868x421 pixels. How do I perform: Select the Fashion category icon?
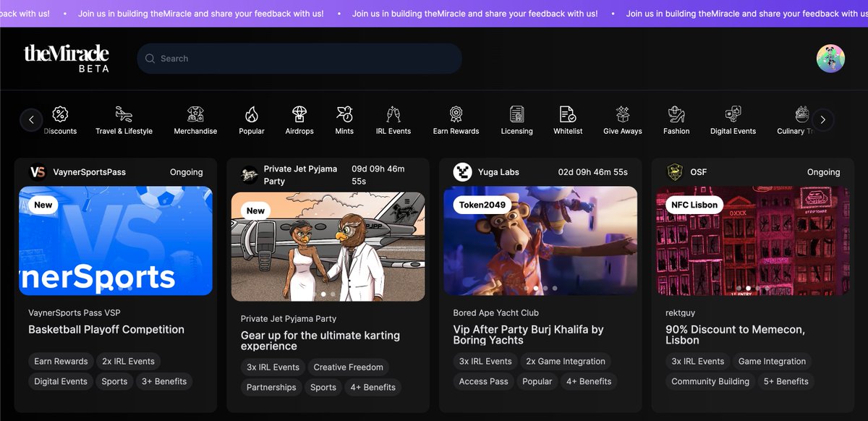676,114
